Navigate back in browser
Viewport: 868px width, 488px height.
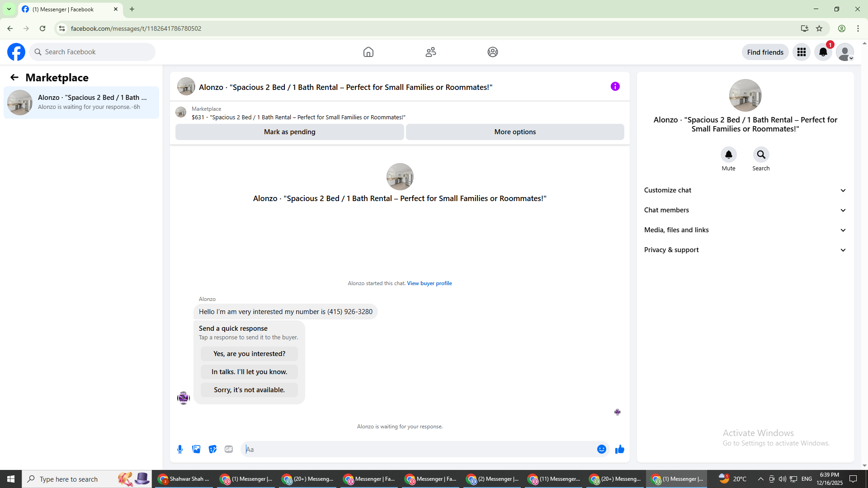click(10, 28)
